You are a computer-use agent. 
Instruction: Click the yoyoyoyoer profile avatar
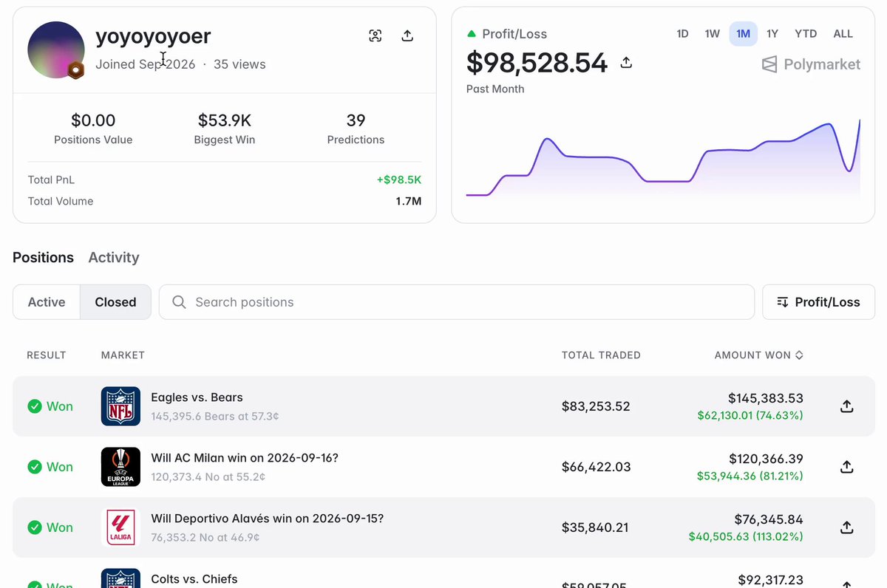tap(56, 49)
